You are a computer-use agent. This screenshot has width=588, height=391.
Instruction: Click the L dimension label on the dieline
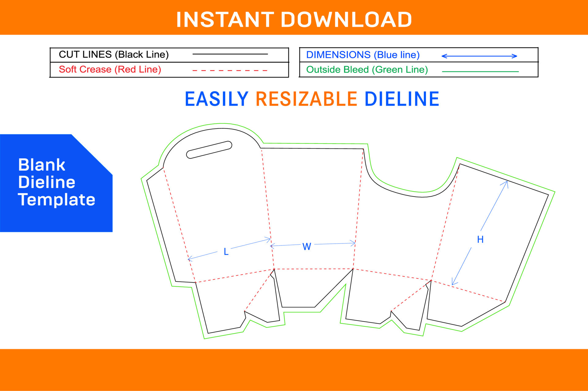click(226, 252)
